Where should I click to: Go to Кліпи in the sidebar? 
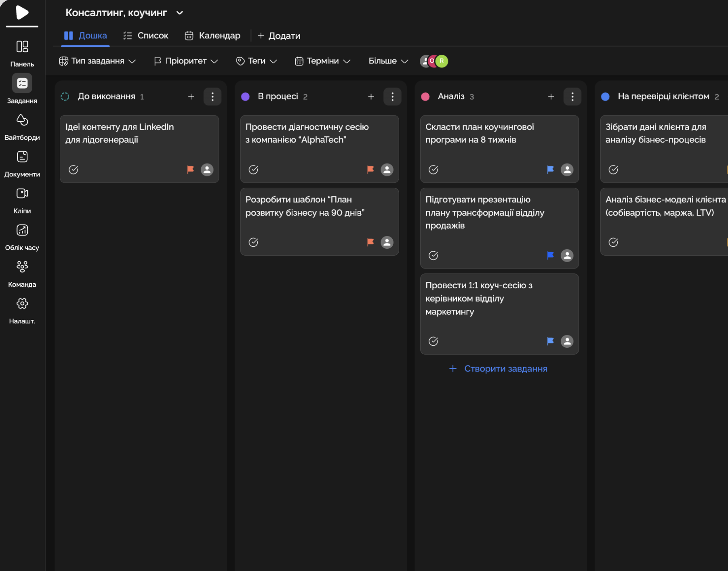coord(22,194)
